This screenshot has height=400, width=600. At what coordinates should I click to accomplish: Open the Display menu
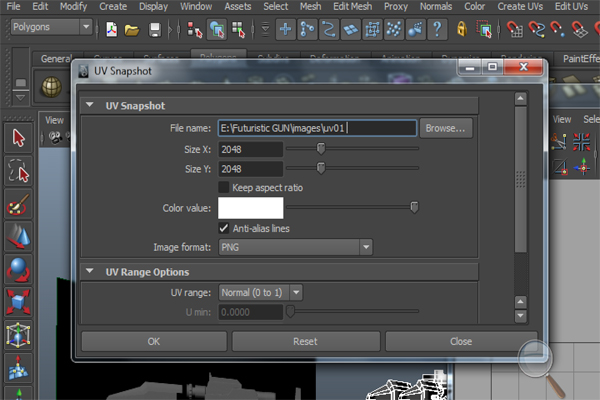pos(153,7)
